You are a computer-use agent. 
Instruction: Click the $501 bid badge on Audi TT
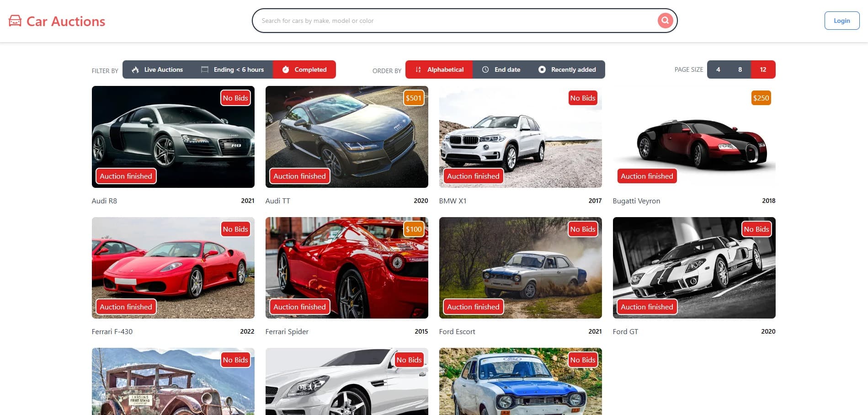coord(414,98)
